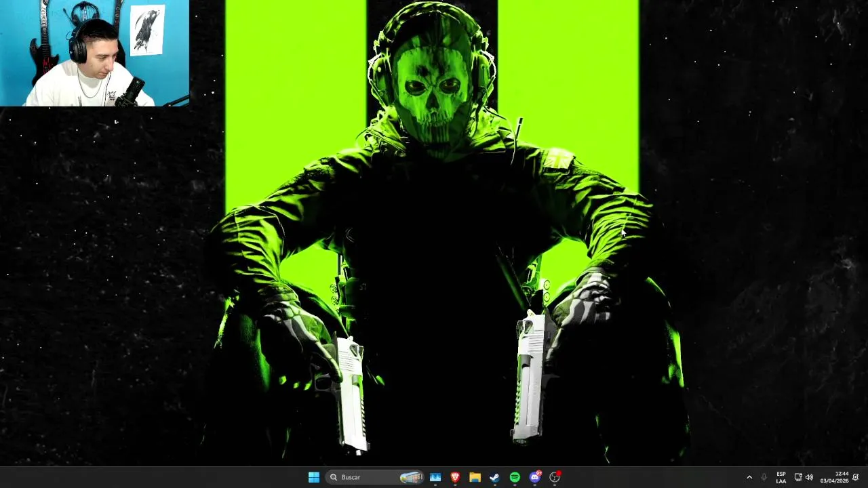Open File Explorer from taskbar
This screenshot has width=868, height=488.
click(475, 477)
